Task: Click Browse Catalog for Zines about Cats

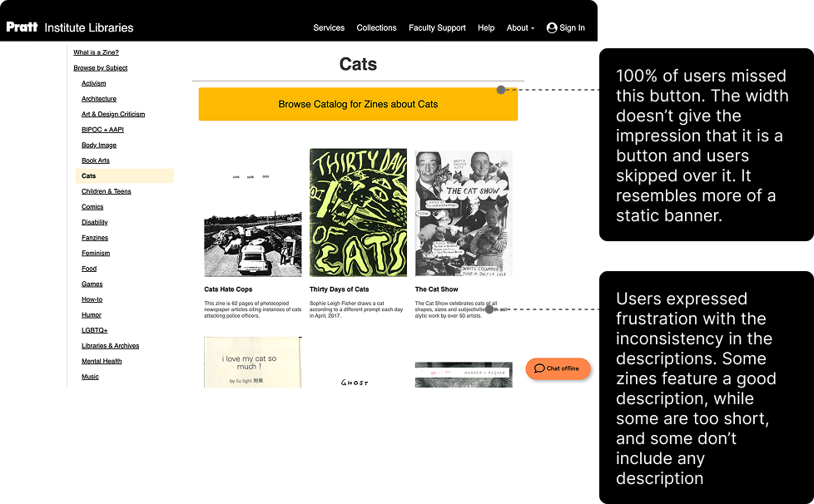Action: 358,104
